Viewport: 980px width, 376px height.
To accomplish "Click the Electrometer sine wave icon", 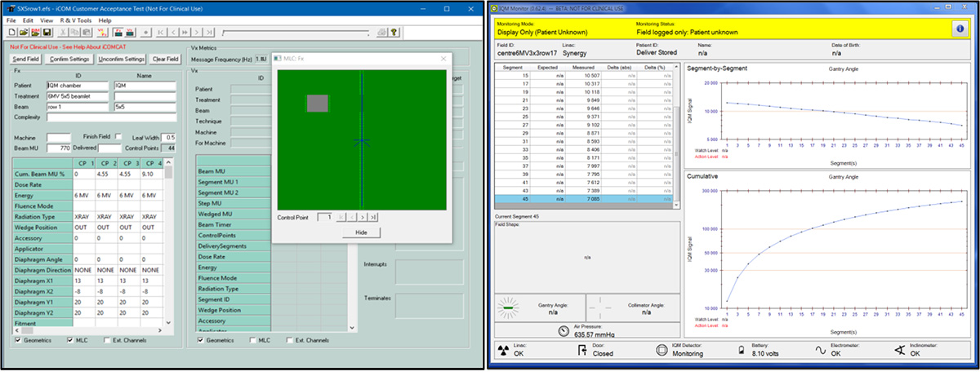I will 822,352.
